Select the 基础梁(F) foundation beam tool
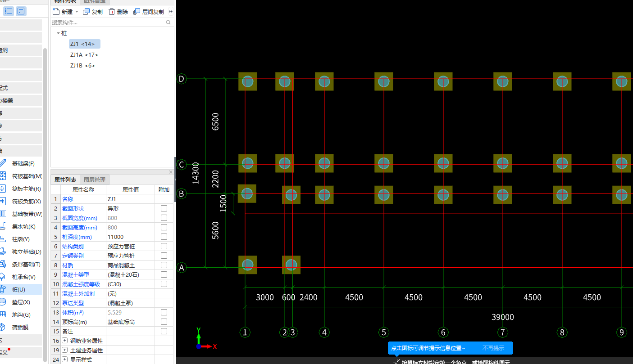Viewport: 633px width, 364px height. coord(21,163)
